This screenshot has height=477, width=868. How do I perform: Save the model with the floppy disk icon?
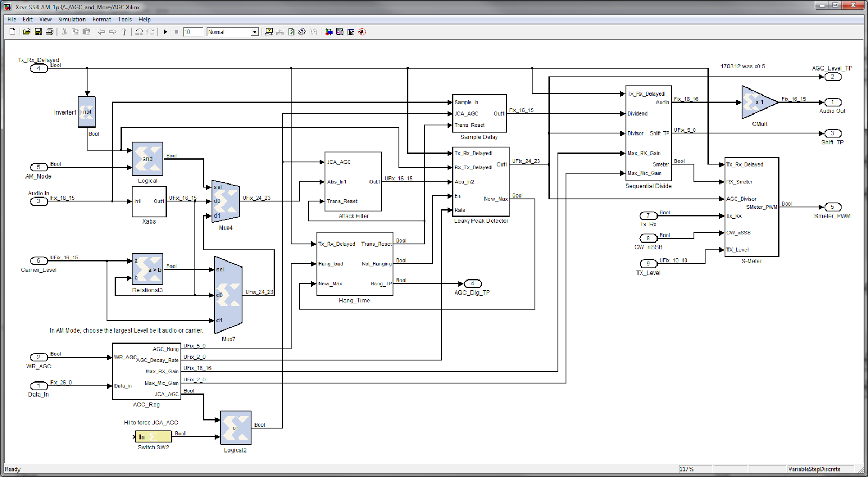point(38,32)
